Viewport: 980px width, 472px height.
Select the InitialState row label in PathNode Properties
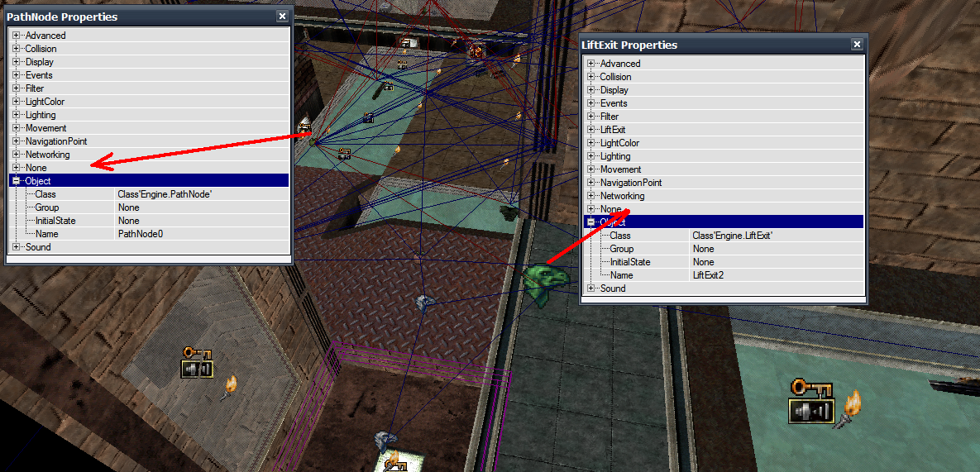click(x=55, y=221)
